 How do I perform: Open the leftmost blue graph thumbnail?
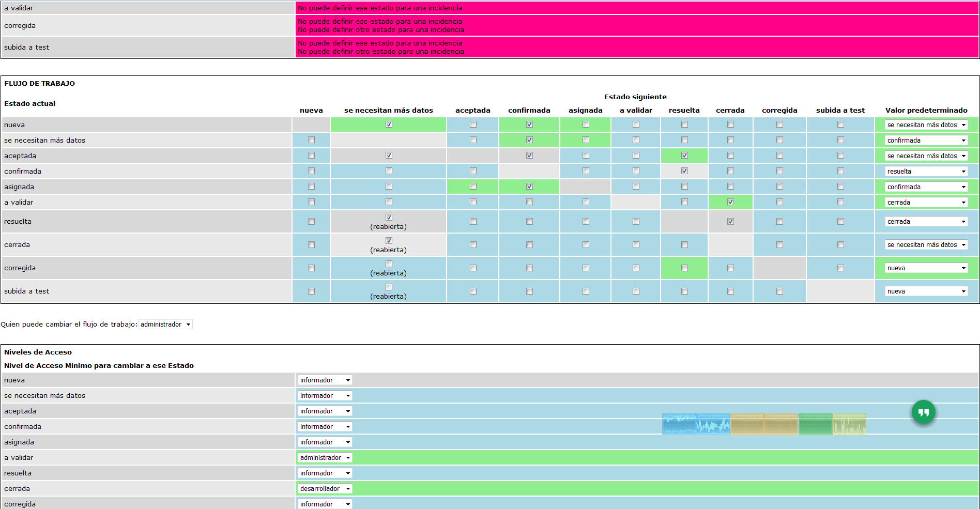pos(679,424)
